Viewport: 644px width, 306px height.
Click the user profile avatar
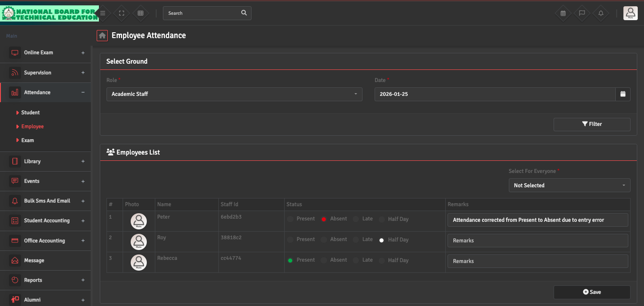(630, 13)
